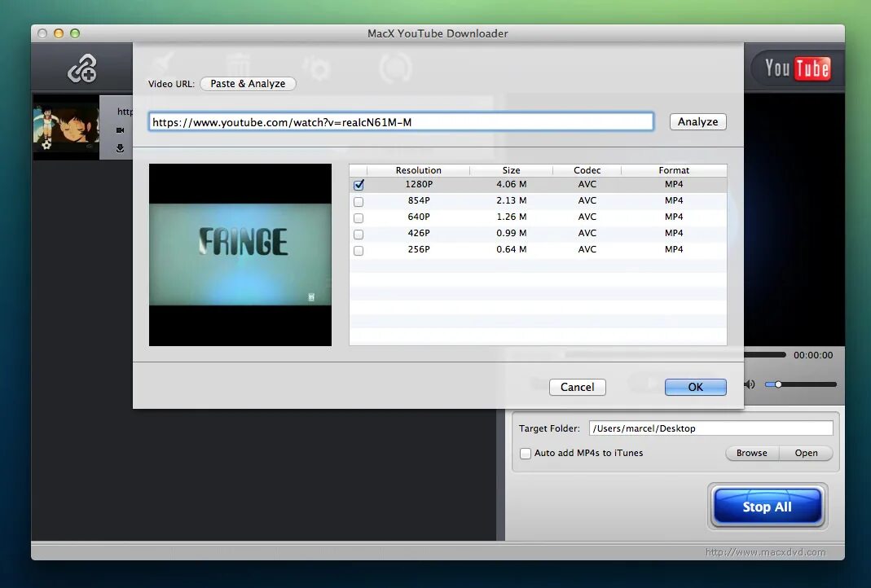871x588 pixels.
Task: Check the 640P resolution checkbox
Action: coord(359,217)
